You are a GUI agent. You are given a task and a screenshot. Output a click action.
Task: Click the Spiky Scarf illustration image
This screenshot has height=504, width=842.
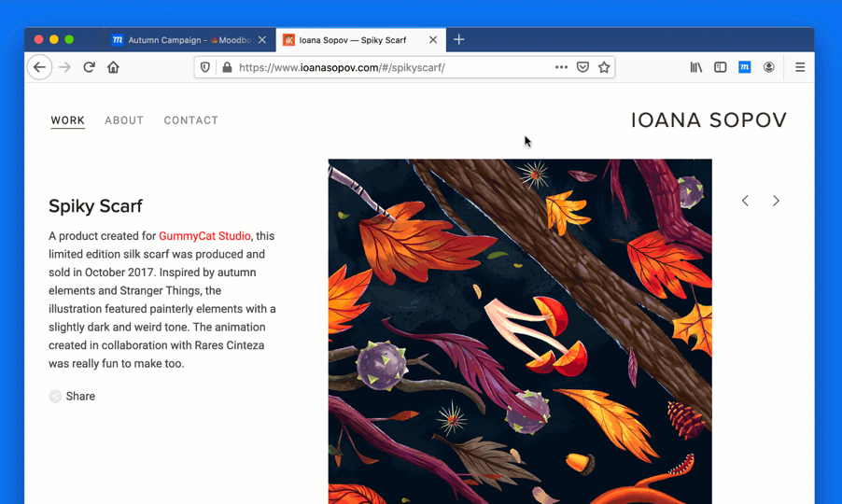[520, 331]
